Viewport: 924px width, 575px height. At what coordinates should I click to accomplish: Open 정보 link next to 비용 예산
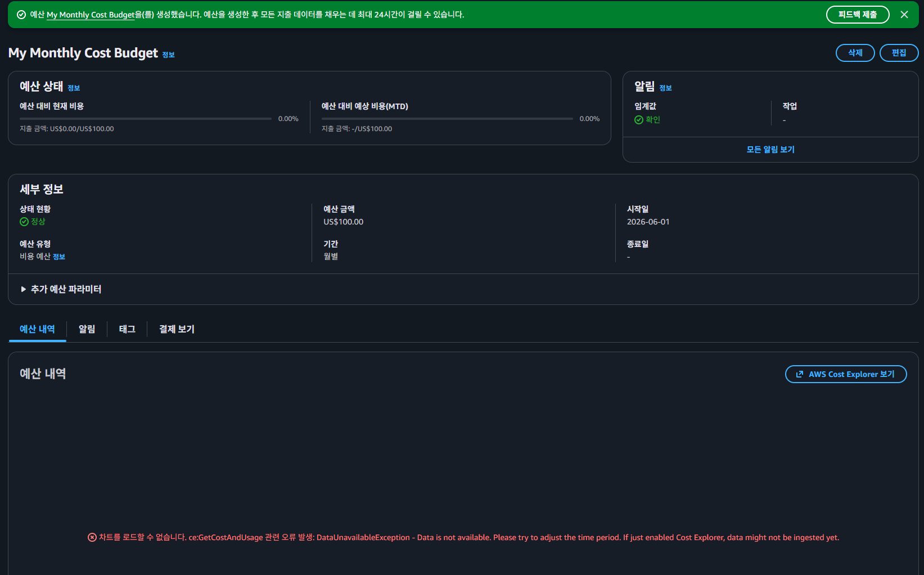click(x=59, y=257)
